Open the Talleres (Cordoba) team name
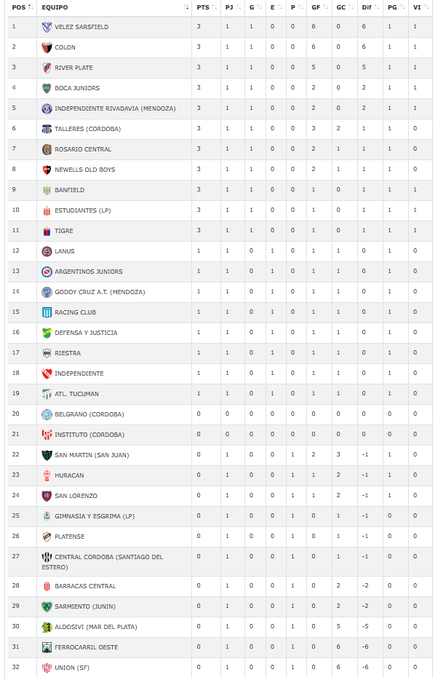This screenshot has width=446, height=680. tap(88, 129)
